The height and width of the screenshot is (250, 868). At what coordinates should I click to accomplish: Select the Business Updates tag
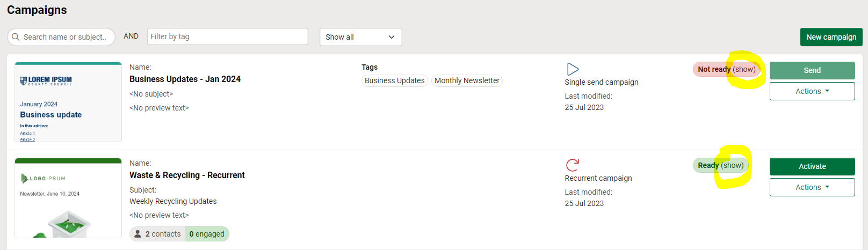coord(394,80)
